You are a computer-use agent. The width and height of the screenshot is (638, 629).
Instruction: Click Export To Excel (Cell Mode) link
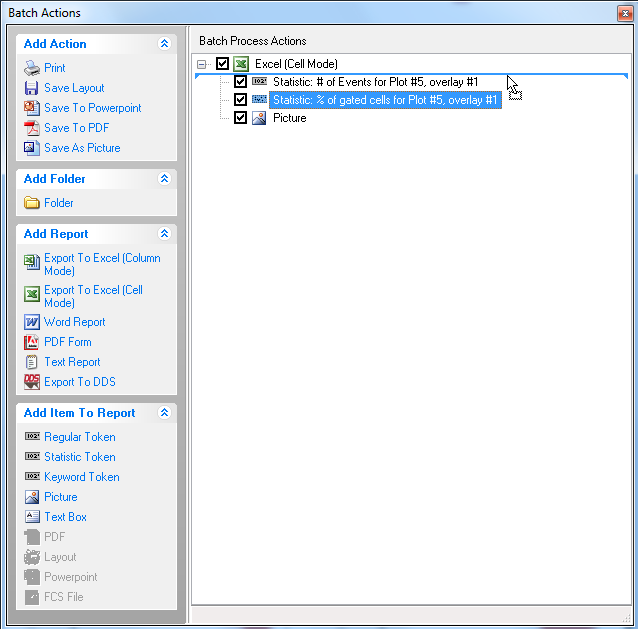[x=93, y=296]
